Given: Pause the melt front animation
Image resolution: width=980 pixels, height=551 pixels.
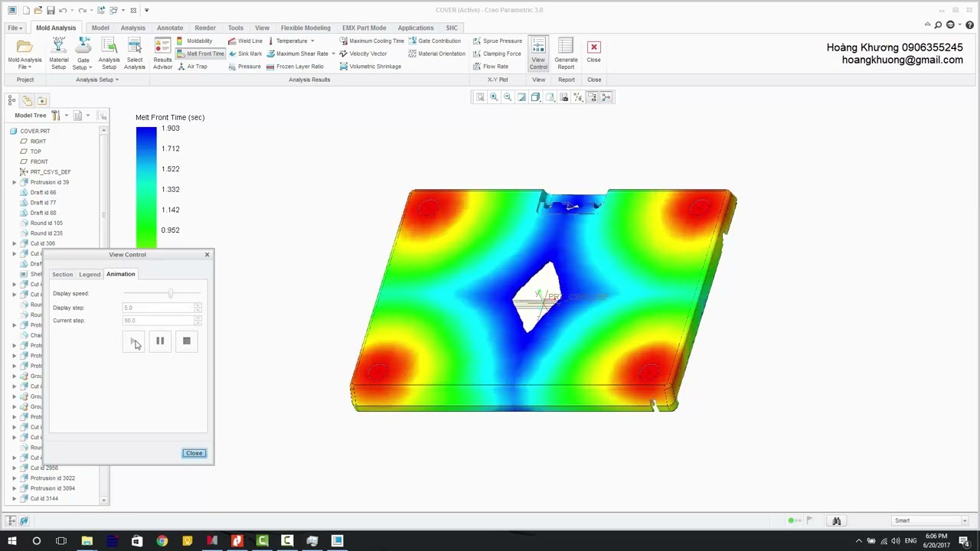Looking at the screenshot, I should click(x=160, y=341).
